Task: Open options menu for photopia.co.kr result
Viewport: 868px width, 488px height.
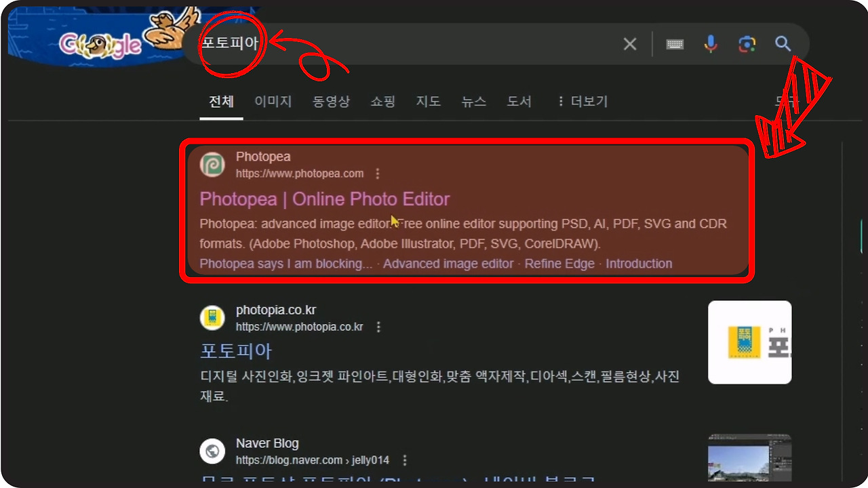Action: point(378,327)
